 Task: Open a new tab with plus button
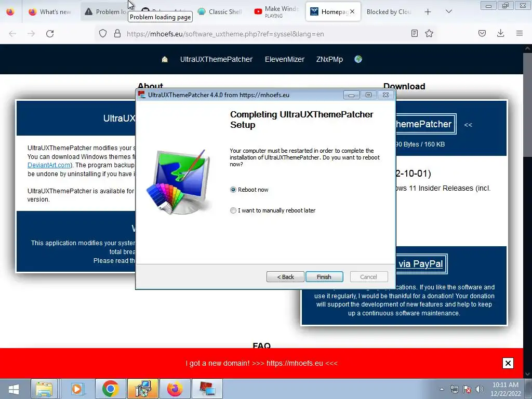(428, 12)
